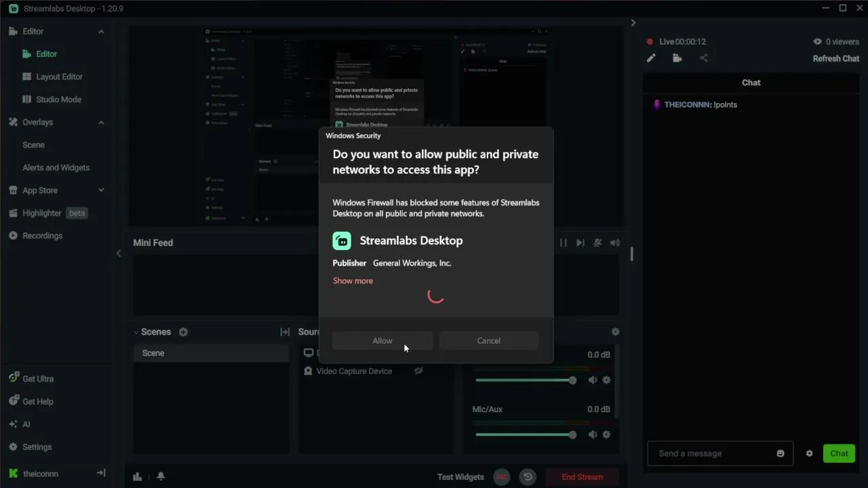868x488 pixels.
Task: Click the Recordings play icon
Action: coord(13,236)
